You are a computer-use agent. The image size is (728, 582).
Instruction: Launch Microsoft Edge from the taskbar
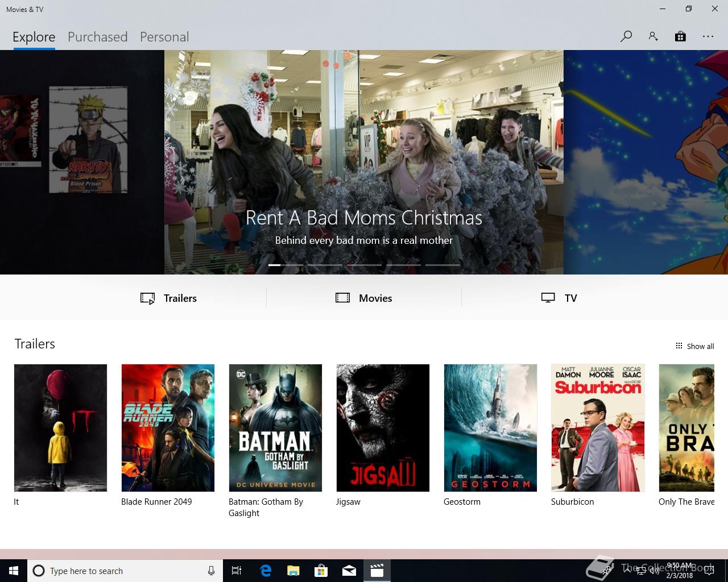point(266,571)
